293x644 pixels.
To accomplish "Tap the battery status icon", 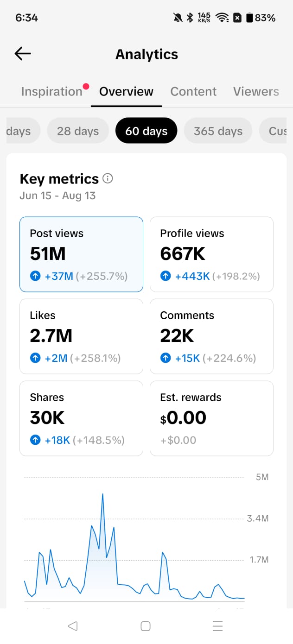I will tap(249, 18).
